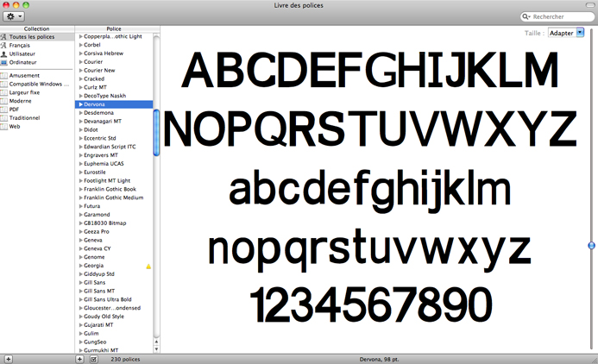The image size is (598, 364).
Task: Expand the Courier New font family
Action: pos(81,71)
